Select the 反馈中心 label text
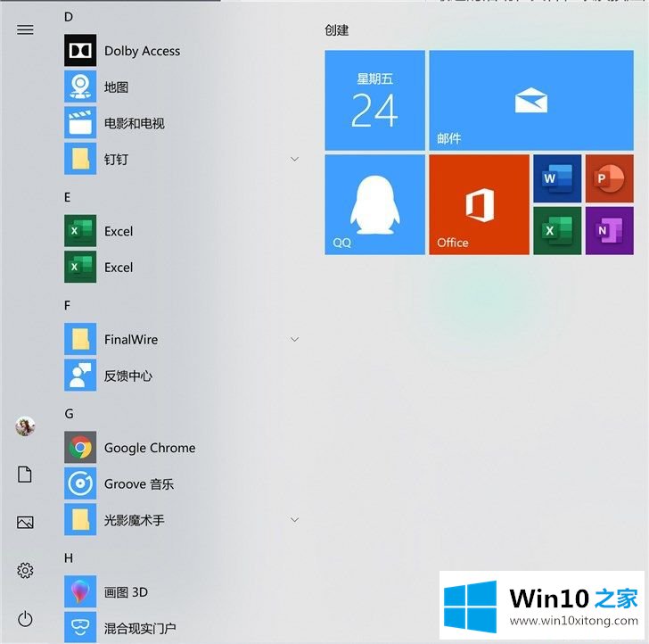 [x=127, y=376]
